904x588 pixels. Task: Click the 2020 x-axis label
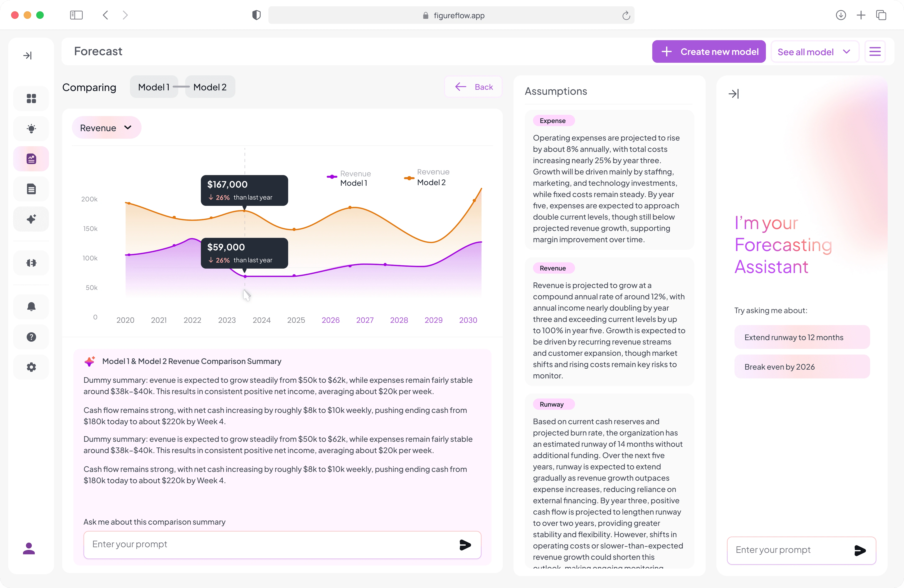point(125,320)
